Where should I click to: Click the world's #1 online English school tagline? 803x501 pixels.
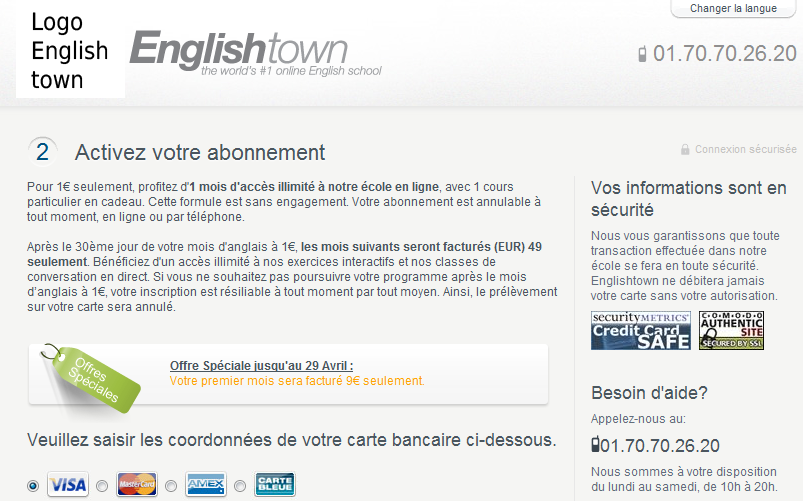coord(291,71)
